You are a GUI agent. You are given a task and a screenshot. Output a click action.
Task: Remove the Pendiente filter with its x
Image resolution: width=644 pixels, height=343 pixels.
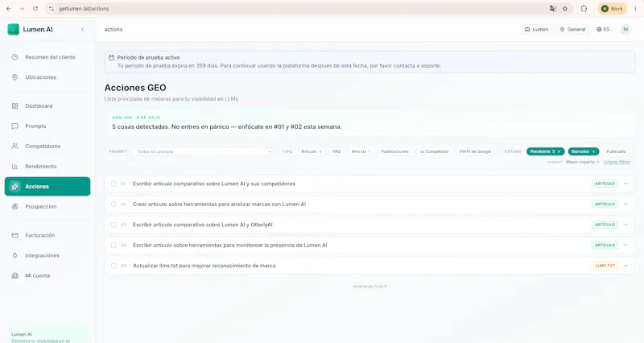pyautogui.click(x=559, y=151)
